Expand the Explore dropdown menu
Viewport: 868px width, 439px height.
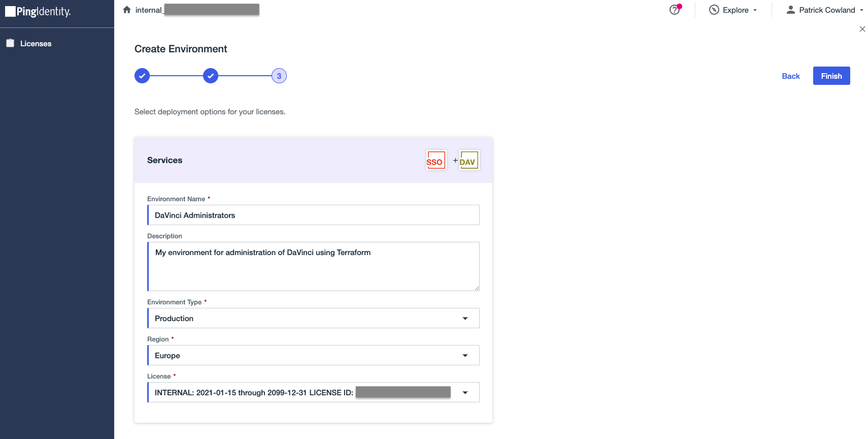coord(733,10)
